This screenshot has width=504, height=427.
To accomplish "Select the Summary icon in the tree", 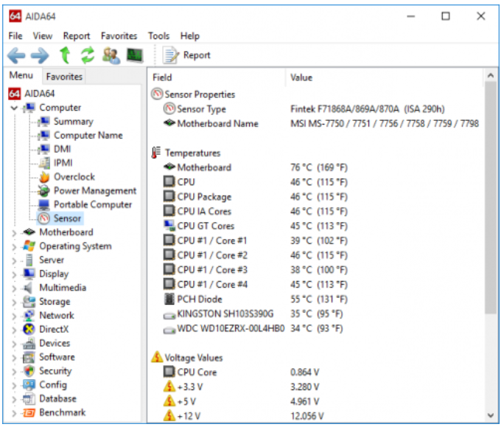I will click(x=43, y=122).
